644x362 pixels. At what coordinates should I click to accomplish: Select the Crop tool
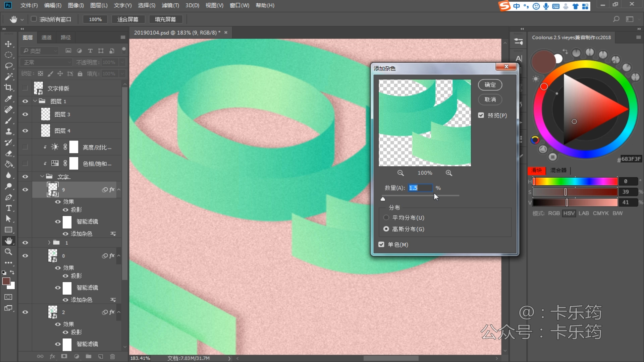click(8, 87)
